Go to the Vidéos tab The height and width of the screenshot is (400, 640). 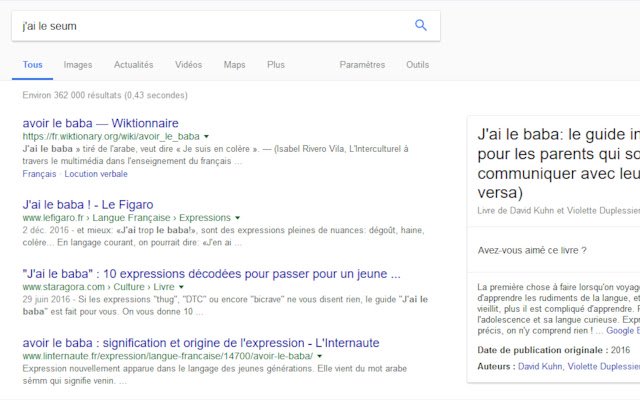[189, 64]
